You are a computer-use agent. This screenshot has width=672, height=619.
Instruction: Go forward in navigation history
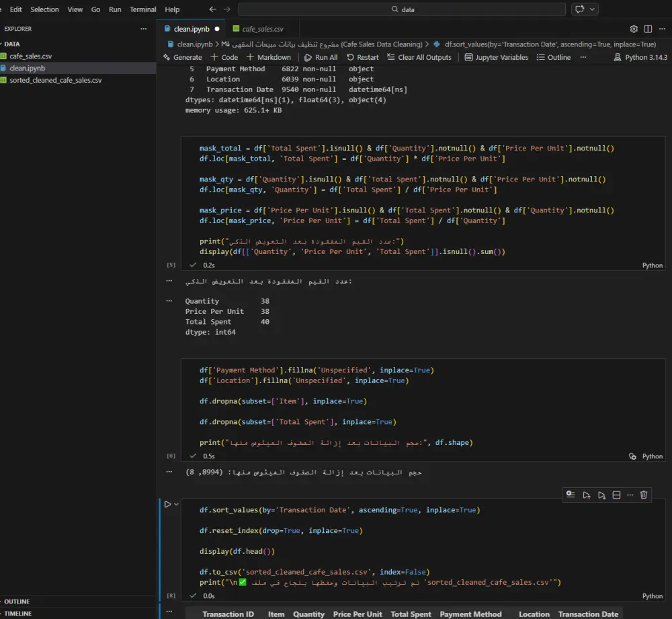click(227, 9)
